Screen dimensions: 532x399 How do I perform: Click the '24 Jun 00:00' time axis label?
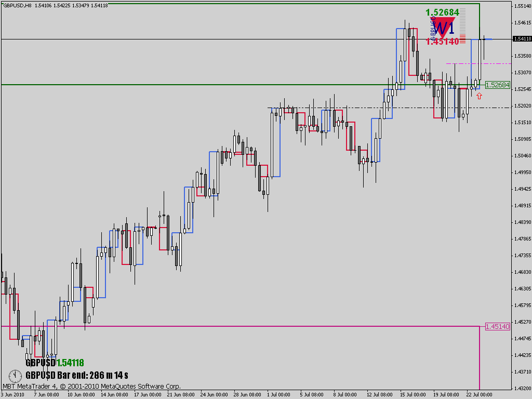point(214,395)
